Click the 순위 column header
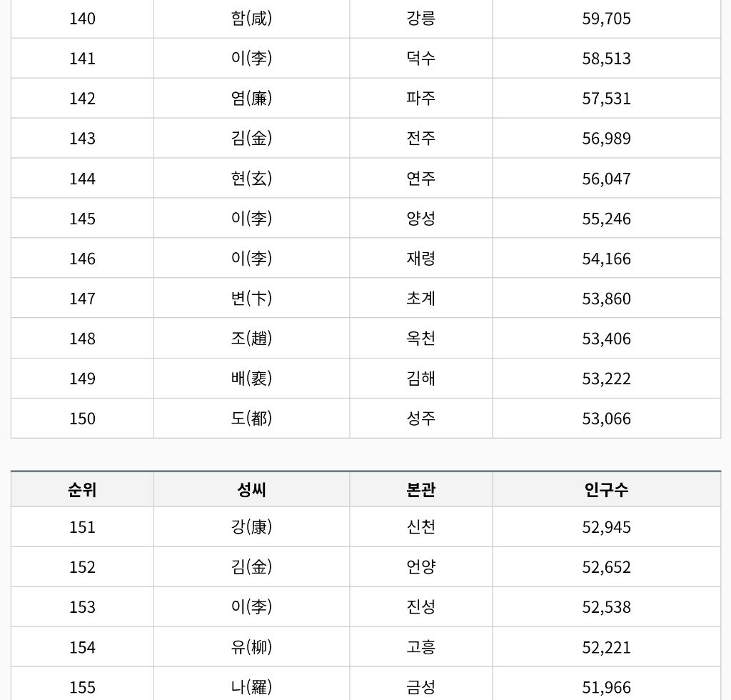Viewport: 731px width, 700px height. pos(82,489)
